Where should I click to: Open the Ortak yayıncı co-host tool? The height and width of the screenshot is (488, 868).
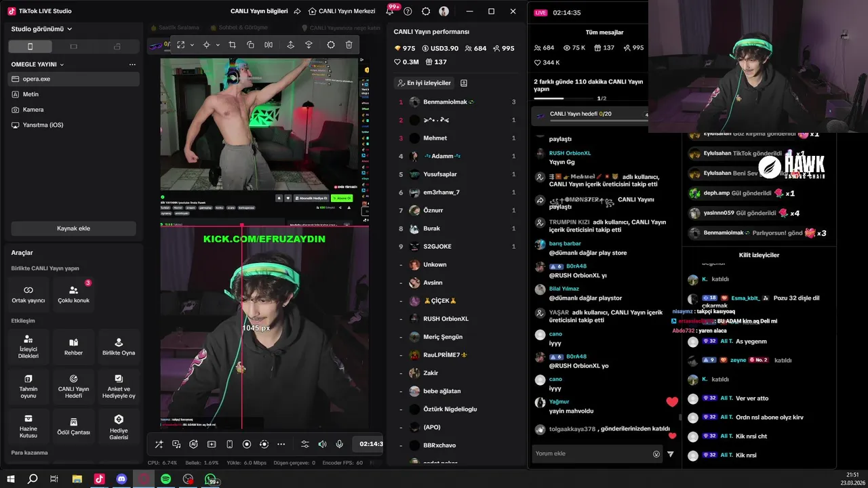click(28, 294)
